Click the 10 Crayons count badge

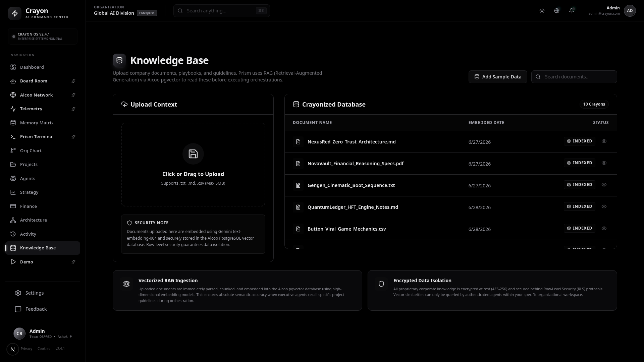tap(594, 104)
